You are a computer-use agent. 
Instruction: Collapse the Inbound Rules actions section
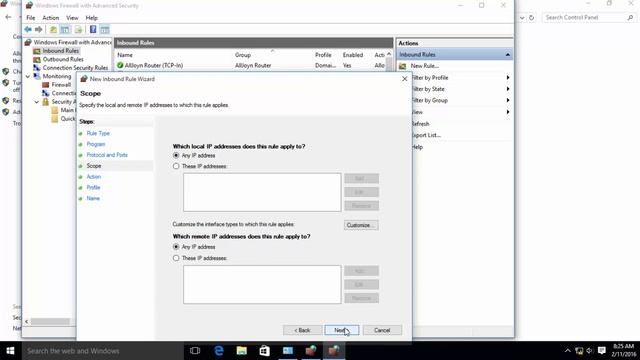507,55
